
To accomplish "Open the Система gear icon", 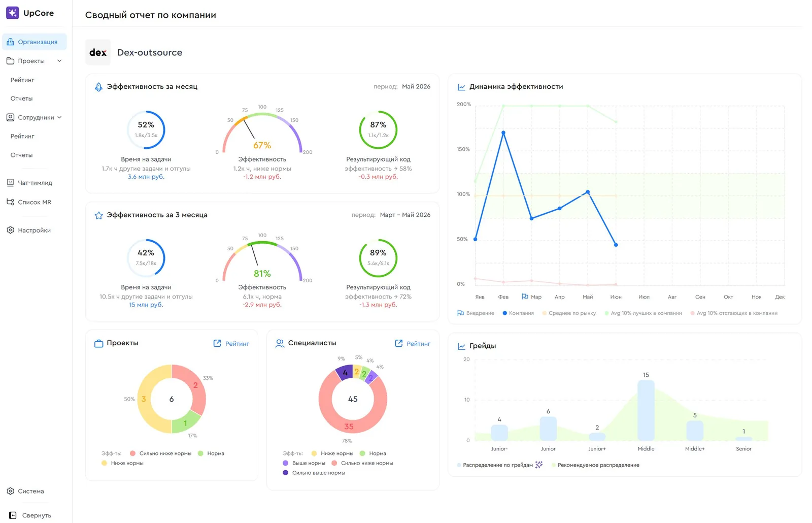I will pos(10,491).
